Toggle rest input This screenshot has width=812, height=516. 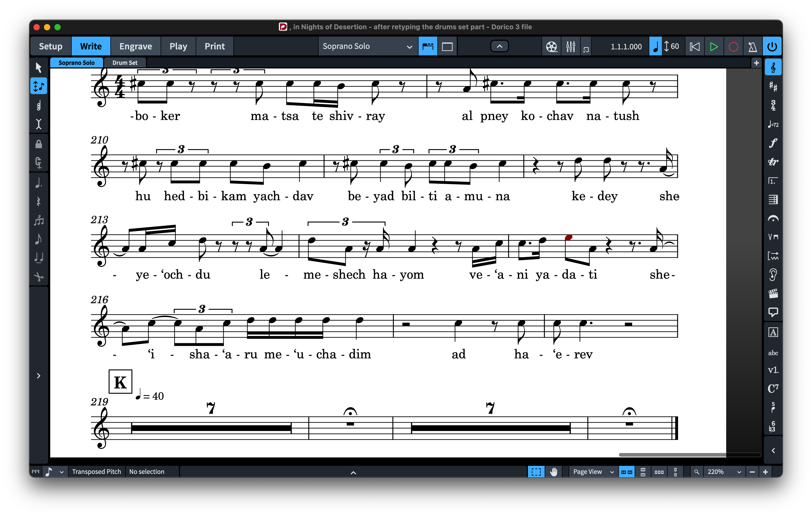click(x=38, y=202)
